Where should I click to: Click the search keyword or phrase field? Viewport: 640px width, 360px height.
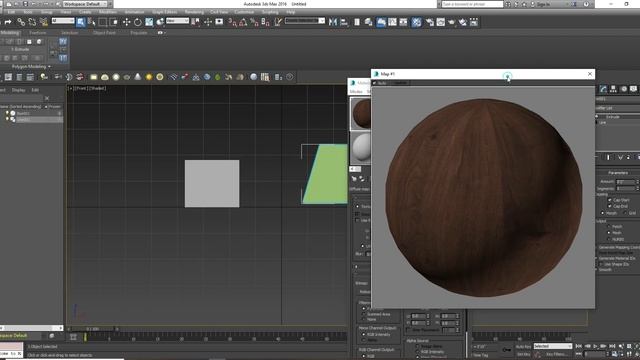pos(472,4)
